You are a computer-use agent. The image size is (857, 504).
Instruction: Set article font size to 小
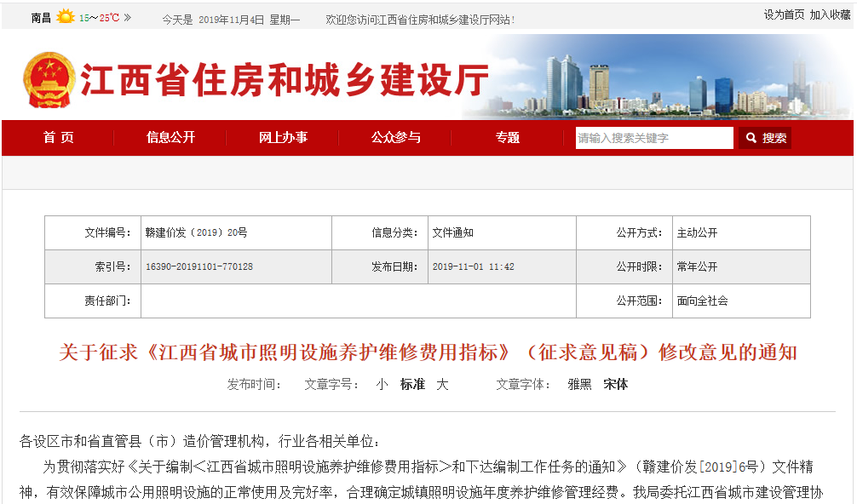pyautogui.click(x=382, y=385)
